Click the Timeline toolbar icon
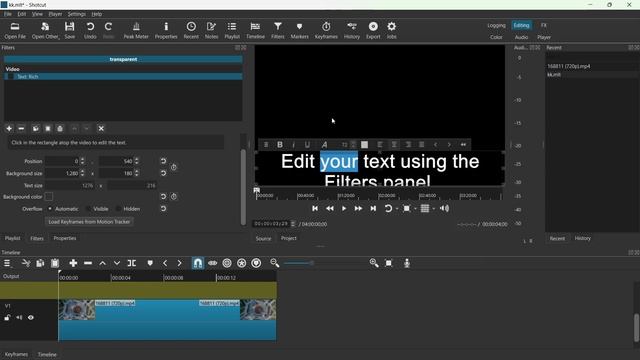 click(x=255, y=30)
